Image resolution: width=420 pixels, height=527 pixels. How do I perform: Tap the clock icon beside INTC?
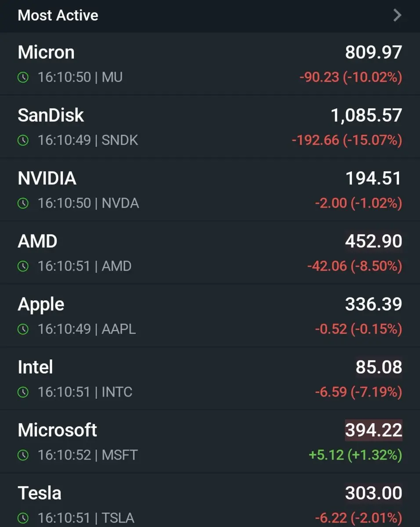coord(23,392)
